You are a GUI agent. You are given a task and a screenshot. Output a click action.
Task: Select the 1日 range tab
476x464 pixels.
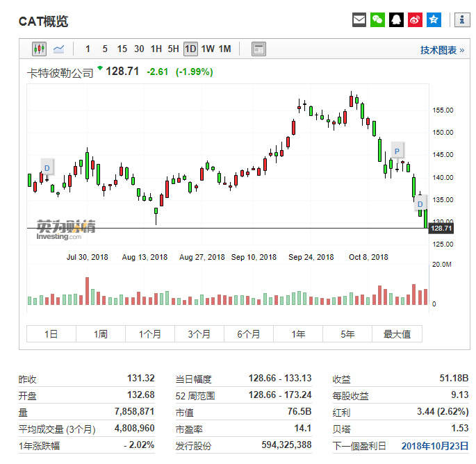coord(51,334)
